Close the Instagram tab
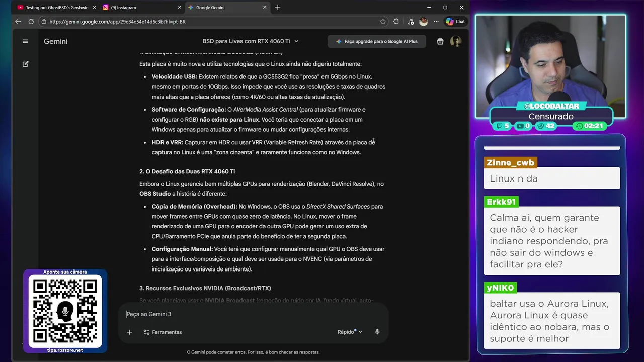Viewport: 644px width, 362px height. tap(180, 8)
